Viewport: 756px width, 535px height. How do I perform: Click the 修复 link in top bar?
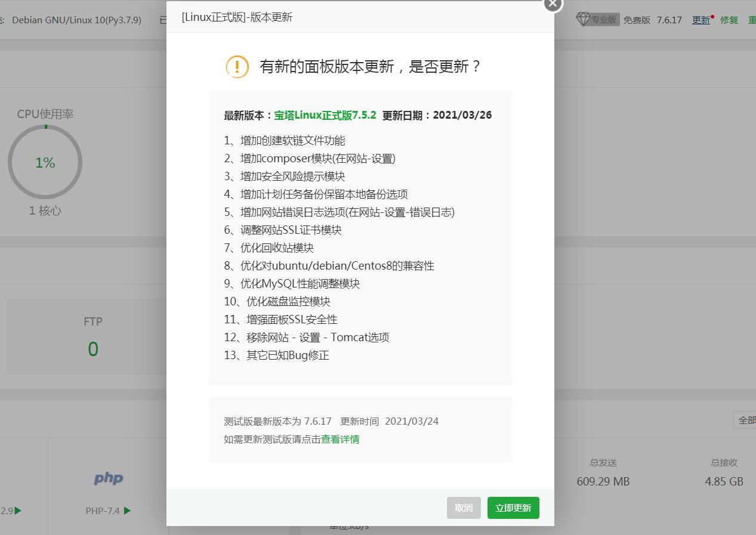(x=729, y=20)
